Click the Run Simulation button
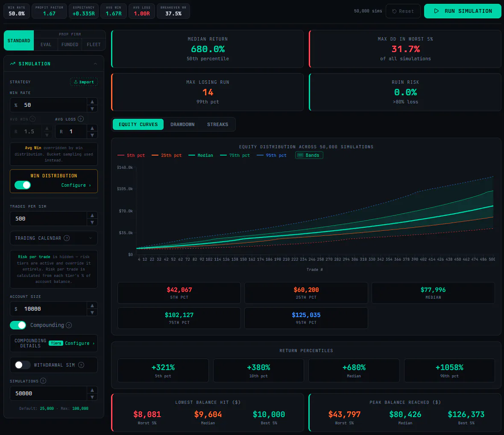 pyautogui.click(x=463, y=11)
